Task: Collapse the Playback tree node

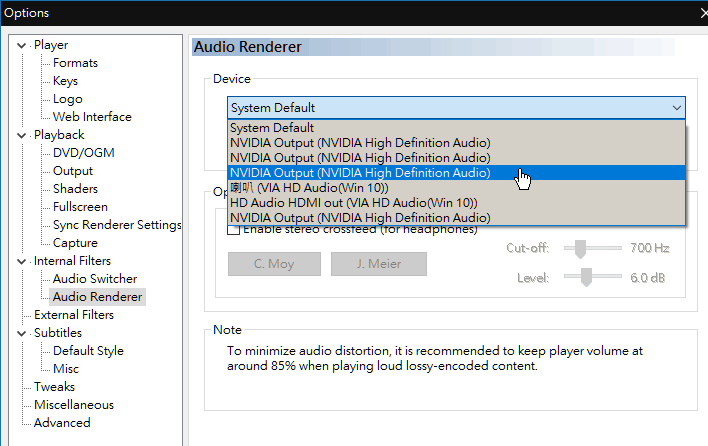Action: click(x=21, y=135)
